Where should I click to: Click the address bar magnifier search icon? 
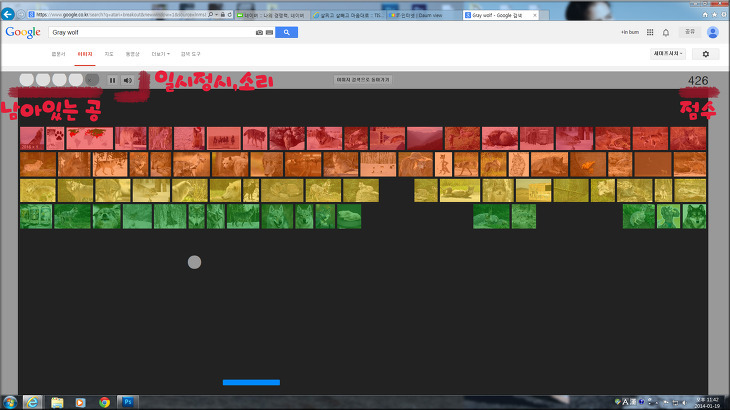click(211, 15)
